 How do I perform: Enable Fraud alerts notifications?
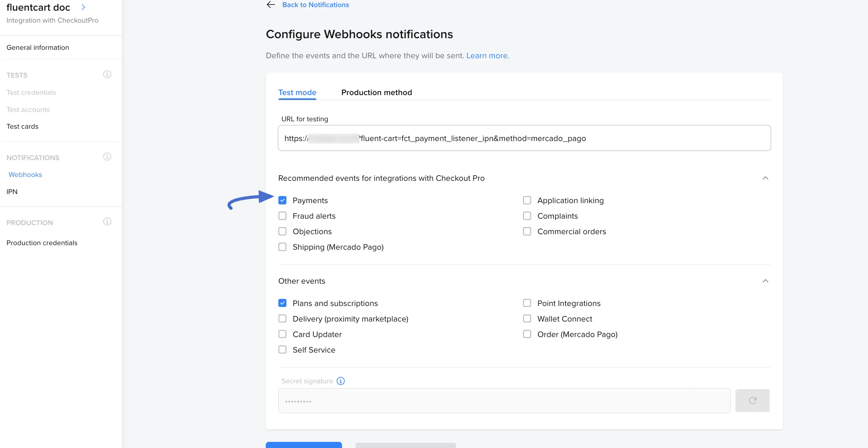click(282, 215)
